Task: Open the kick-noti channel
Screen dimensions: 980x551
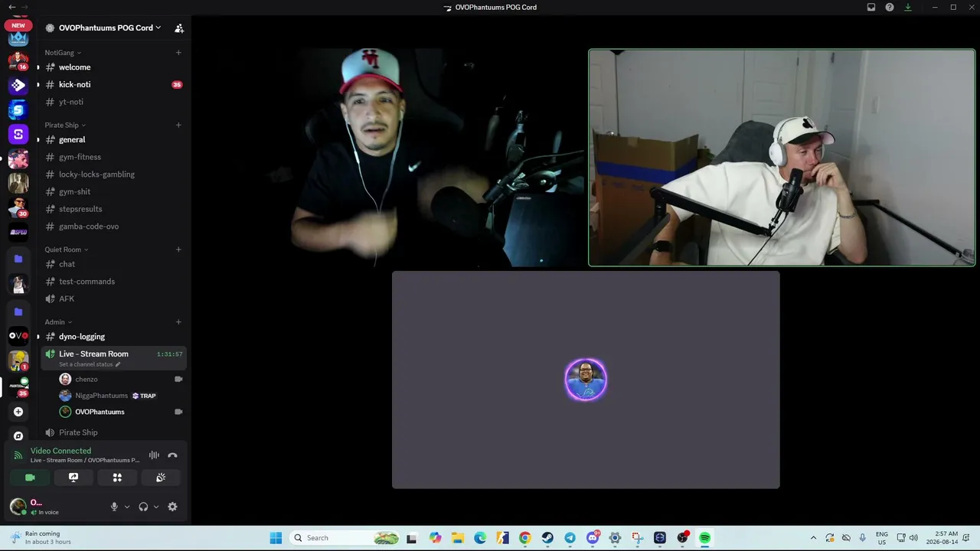Action: pyautogui.click(x=113, y=85)
